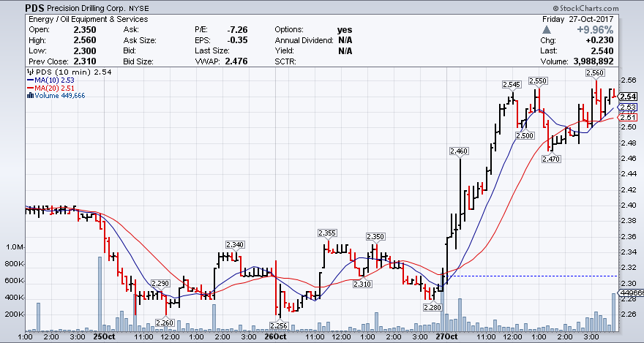Click the candlestick icon beside PDS (10 min)
The width and height of the screenshot is (644, 343).
click(x=29, y=72)
